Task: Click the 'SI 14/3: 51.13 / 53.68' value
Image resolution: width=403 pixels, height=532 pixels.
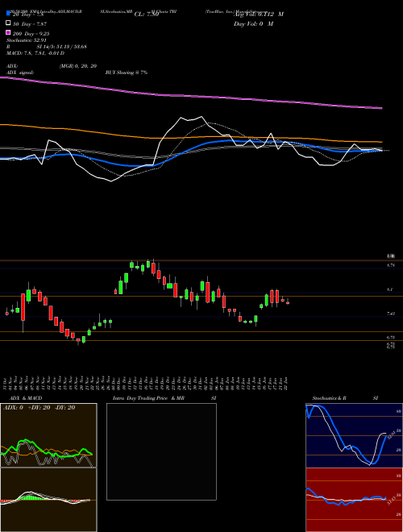Action: tap(61, 47)
